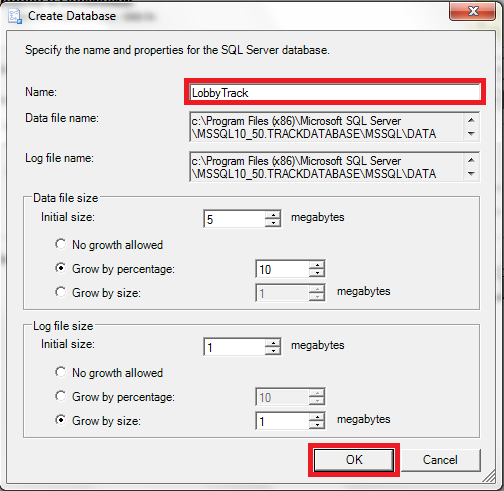Decrease Log file grow by size value
Viewport: 504px width, 491px height.
(x=317, y=425)
